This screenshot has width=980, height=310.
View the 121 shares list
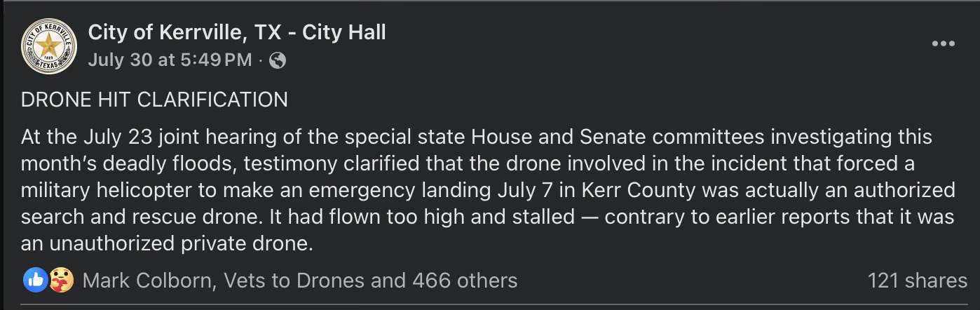point(917,281)
